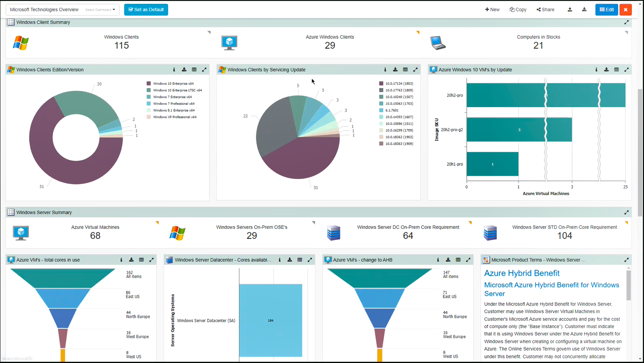Close the dashboard with red X button

[625, 9]
